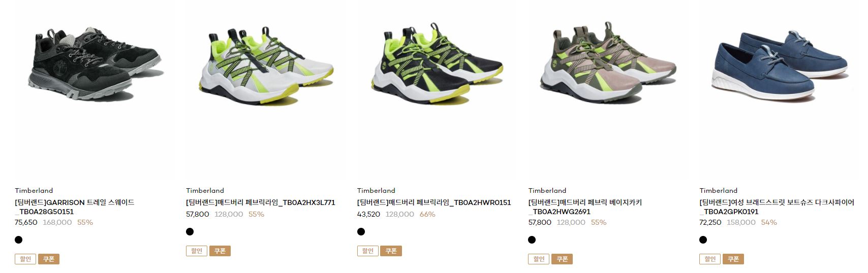Viewport: 868px width, 273px height.
Task: Click 할인 badge under GARRISON product
Action: (25, 259)
